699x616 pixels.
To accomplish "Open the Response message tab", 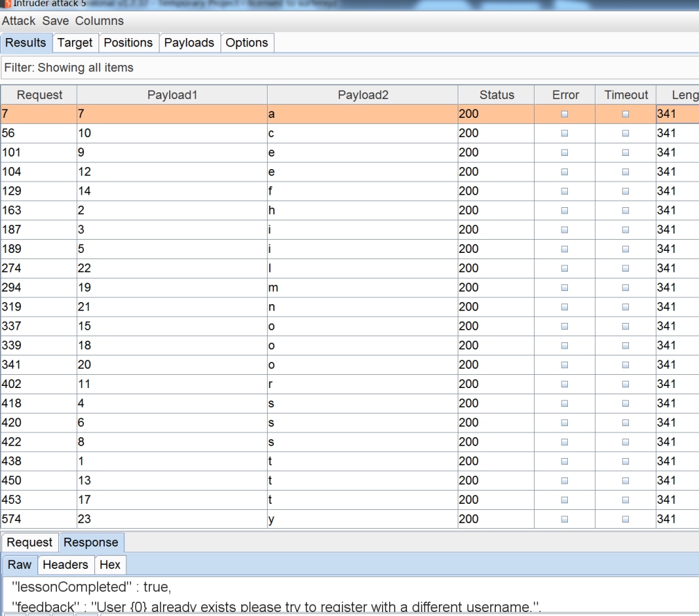I will point(91,543).
